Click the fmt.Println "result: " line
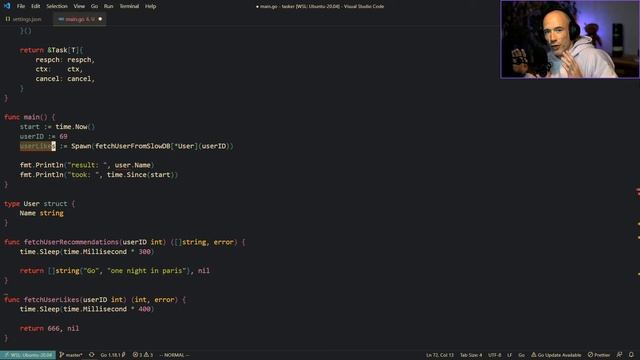 click(87, 165)
